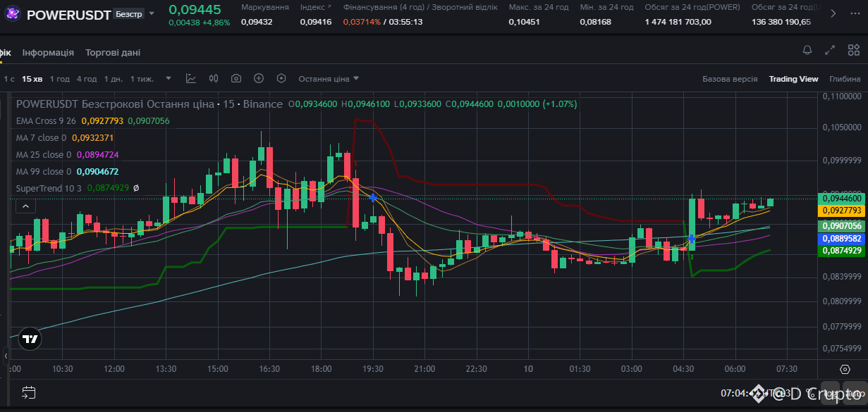The width and height of the screenshot is (868, 412).
Task: Toggle the log scale button
Action: click(x=830, y=393)
